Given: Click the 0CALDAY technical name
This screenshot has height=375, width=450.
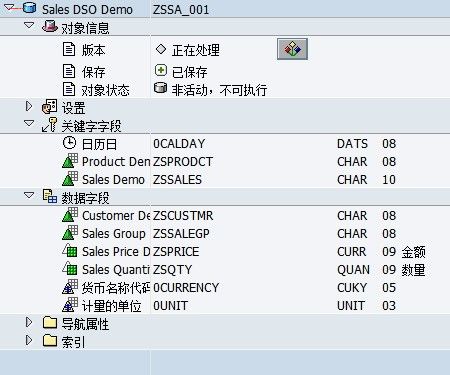Looking at the screenshot, I should (x=179, y=144).
